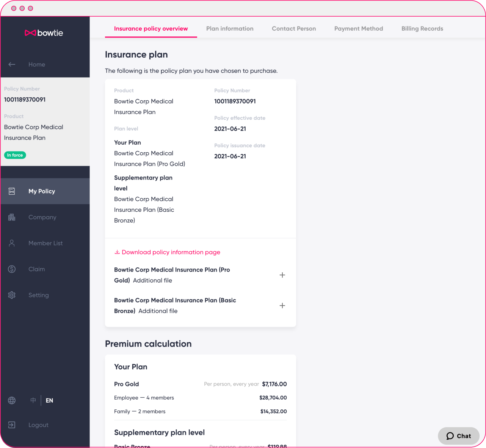The width and height of the screenshot is (486, 448).
Task: Click the Company building icon
Action: click(x=12, y=217)
